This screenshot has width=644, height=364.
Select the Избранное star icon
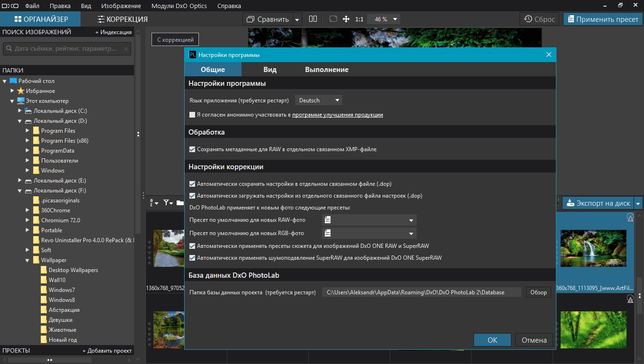click(x=21, y=91)
